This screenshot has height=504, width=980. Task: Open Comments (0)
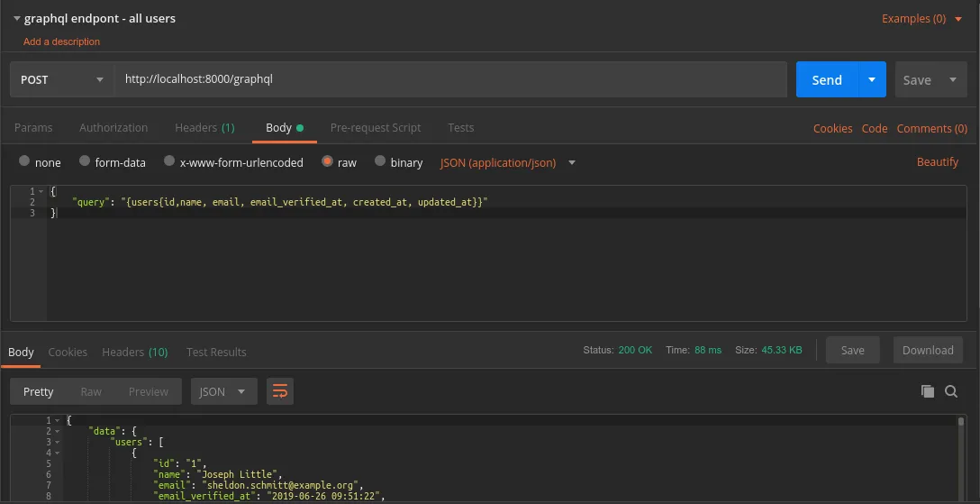(932, 128)
